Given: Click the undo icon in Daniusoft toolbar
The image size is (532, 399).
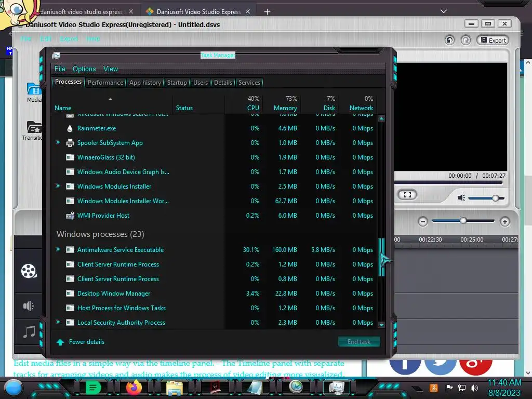Looking at the screenshot, I should pos(449,40).
